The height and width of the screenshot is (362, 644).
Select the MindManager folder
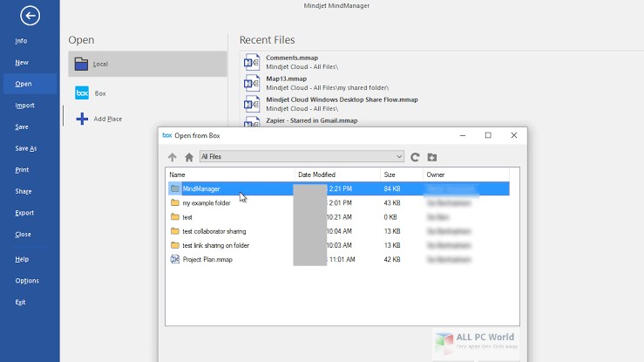(339, 188)
